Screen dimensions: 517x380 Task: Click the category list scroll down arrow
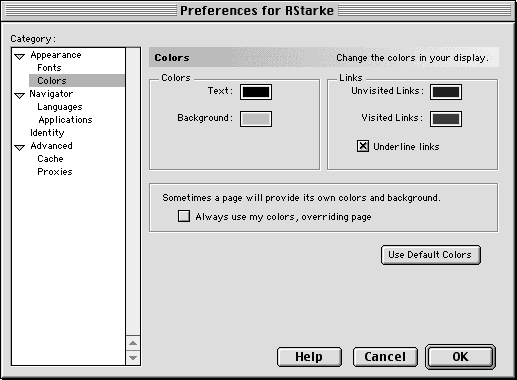(133, 358)
